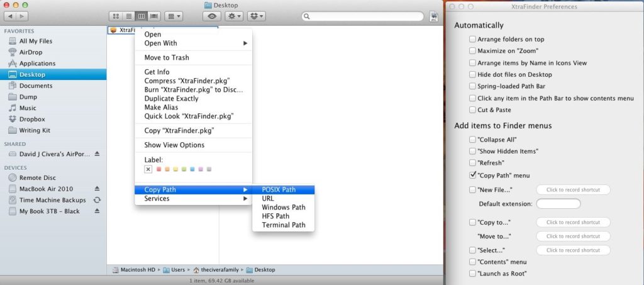Screen dimensions: 644x285
Task: Choose Open from the context menu
Action: (x=193, y=35)
